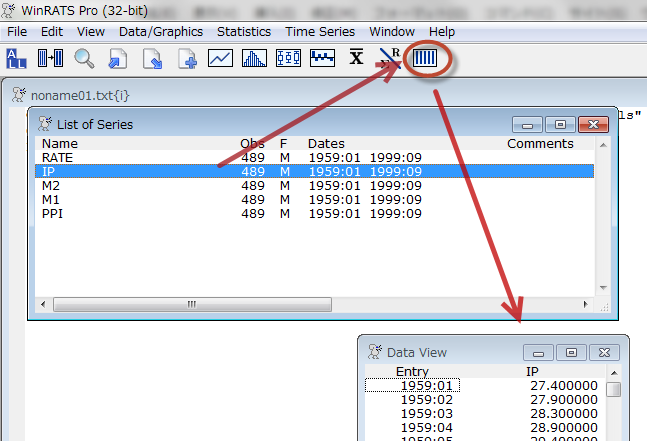Viewport: 647px width, 441px height.
Task: Click the horizontal scrollbar thumb in List of Series
Action: (x=192, y=304)
